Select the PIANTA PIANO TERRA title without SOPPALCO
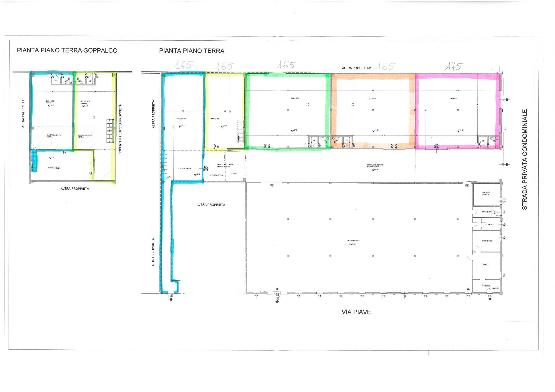Screen dimensions: 555x392 192,51
